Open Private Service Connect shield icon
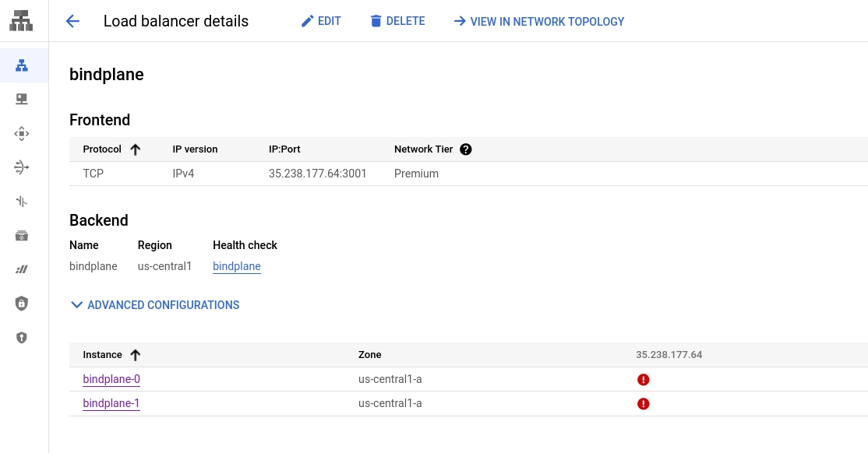Image resolution: width=868 pixels, height=453 pixels. [22, 303]
